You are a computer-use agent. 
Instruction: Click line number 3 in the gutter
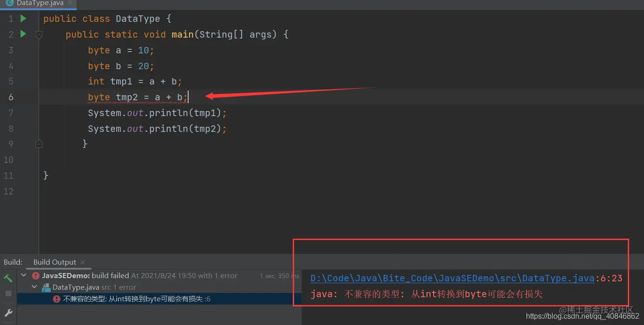tap(11, 50)
